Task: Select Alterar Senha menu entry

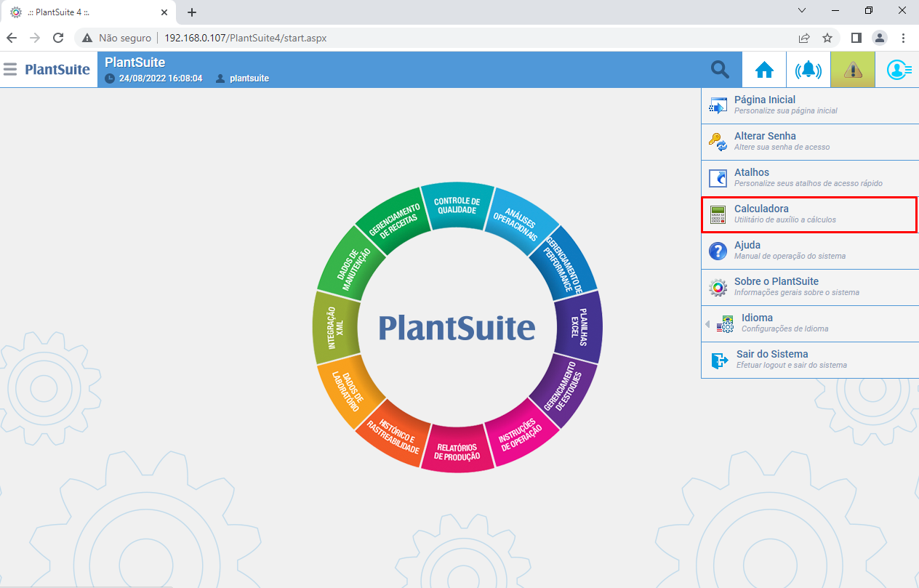Action: 810,142
